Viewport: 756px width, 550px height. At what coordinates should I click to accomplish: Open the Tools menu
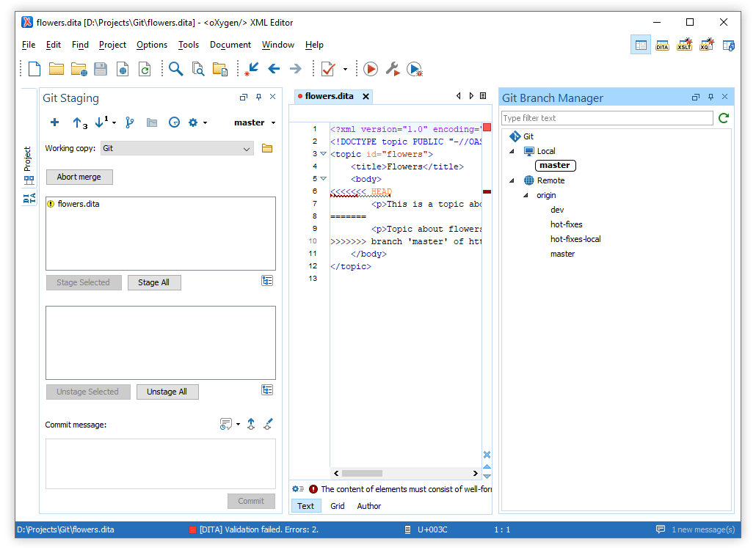tap(189, 45)
